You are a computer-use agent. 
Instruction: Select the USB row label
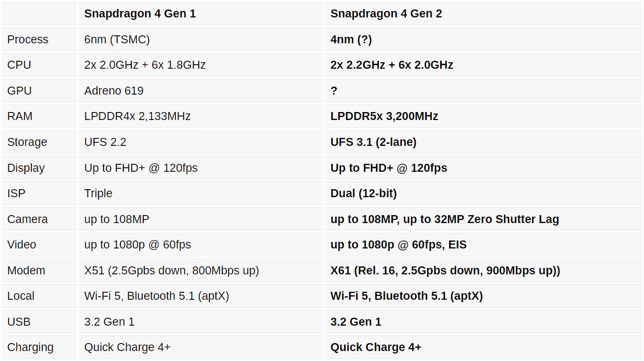point(19,322)
